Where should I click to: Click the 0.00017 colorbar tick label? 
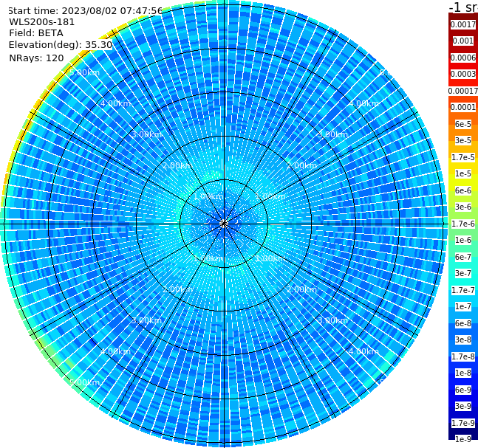[463, 91]
